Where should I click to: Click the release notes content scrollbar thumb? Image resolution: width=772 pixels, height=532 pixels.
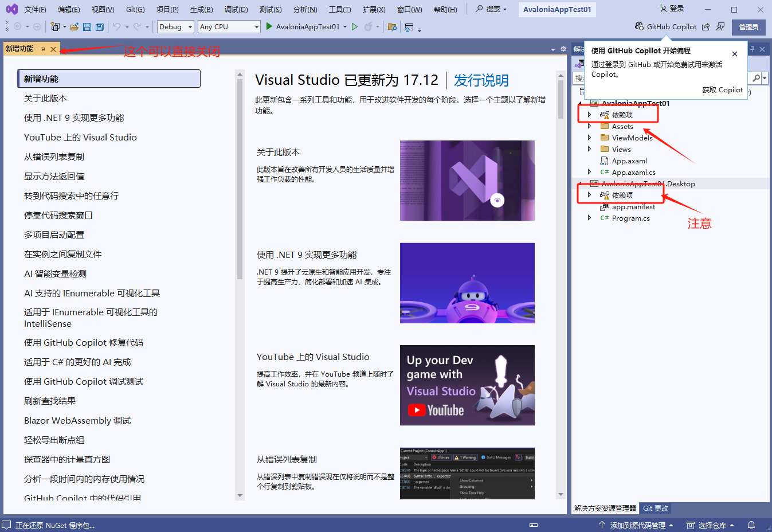561,99
